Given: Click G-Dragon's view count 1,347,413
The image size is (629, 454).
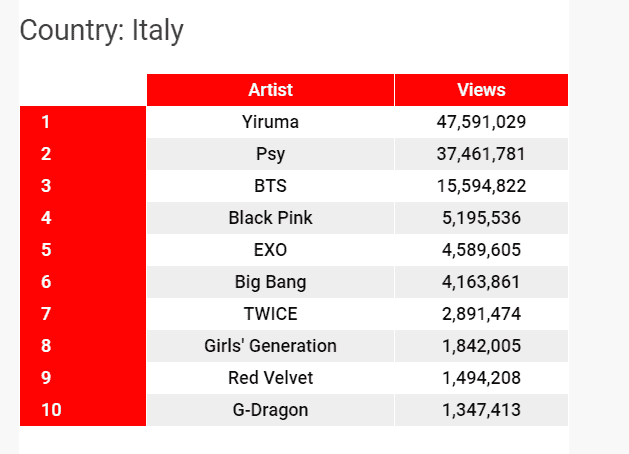Looking at the screenshot, I should [481, 410].
